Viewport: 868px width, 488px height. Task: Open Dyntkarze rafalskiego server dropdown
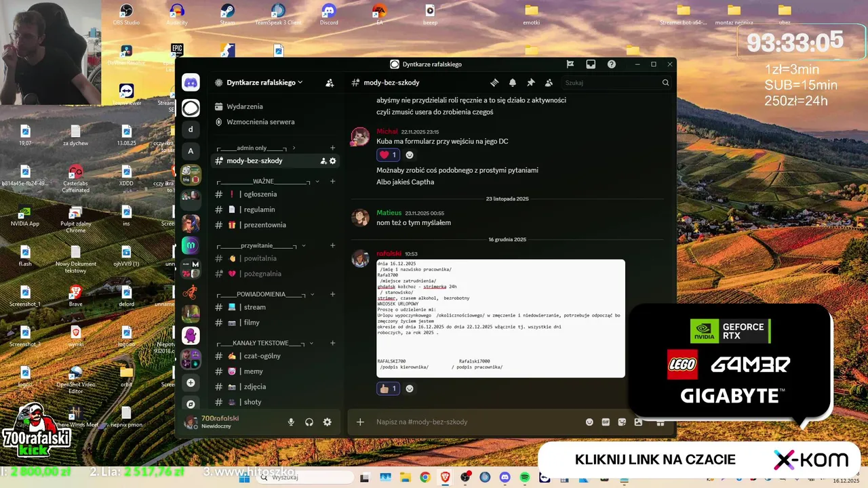(x=265, y=83)
